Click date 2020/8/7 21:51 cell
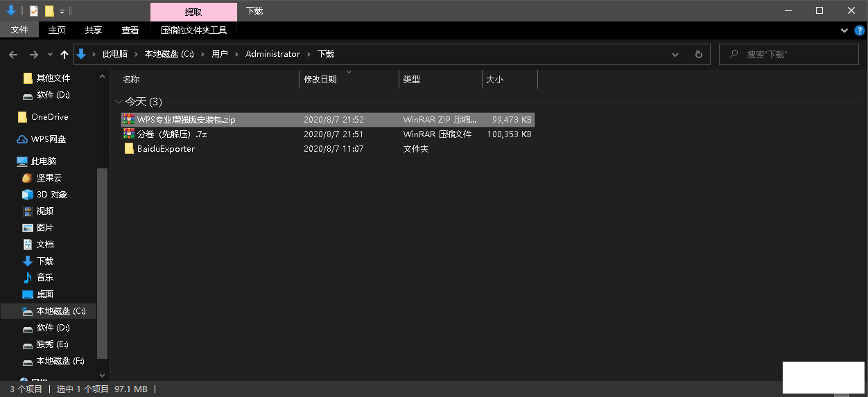The height and width of the screenshot is (397, 868). [333, 134]
